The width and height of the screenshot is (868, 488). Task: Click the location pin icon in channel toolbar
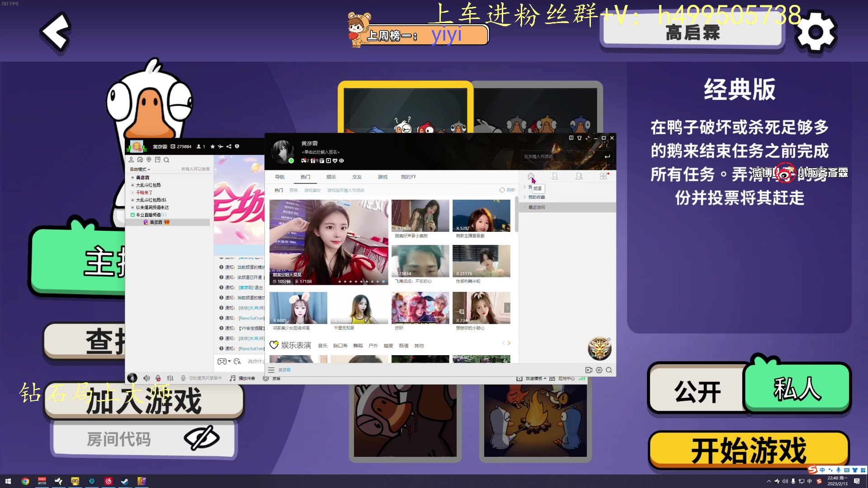click(x=149, y=160)
